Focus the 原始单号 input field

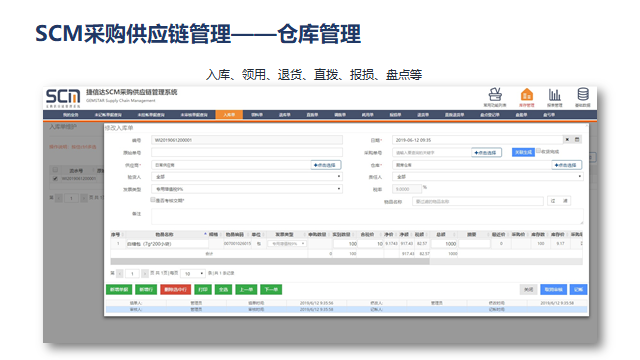pos(247,153)
